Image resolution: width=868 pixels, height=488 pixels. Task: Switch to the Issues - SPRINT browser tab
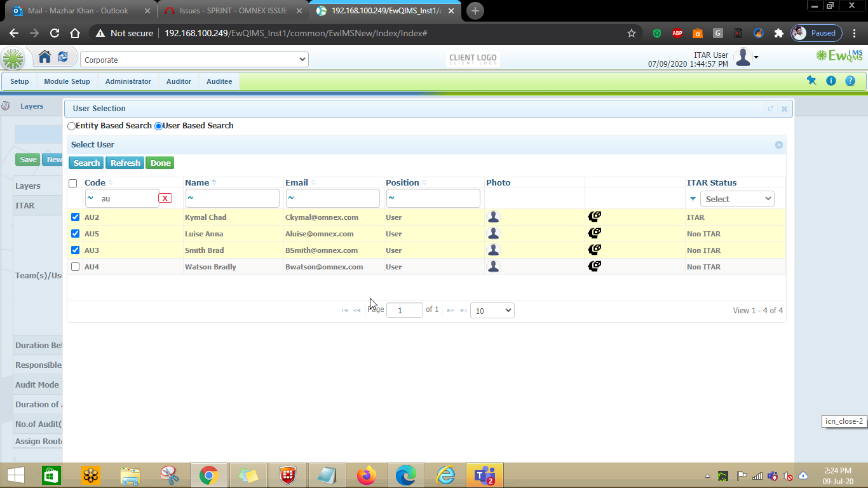232,11
